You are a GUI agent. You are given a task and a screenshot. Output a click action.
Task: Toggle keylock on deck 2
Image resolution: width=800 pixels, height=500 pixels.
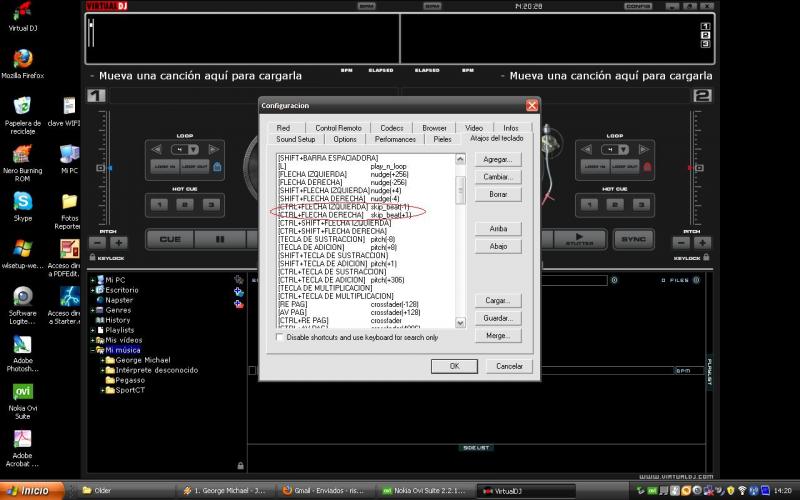coord(706,258)
